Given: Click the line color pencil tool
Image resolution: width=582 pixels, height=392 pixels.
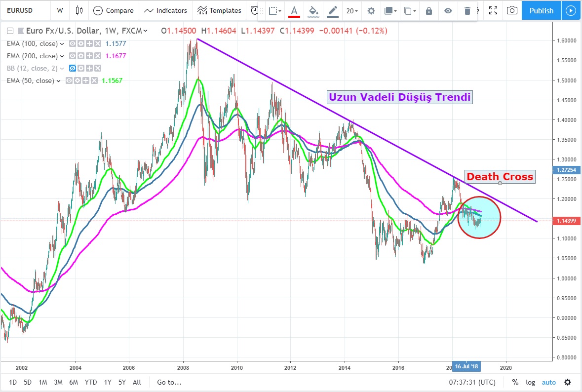Looking at the screenshot, I should 333,11.
